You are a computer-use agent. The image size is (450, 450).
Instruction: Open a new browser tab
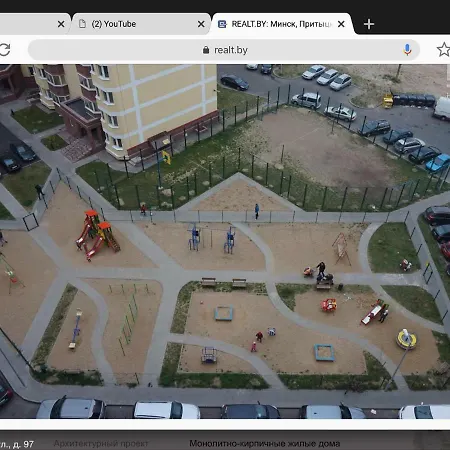[x=369, y=24]
